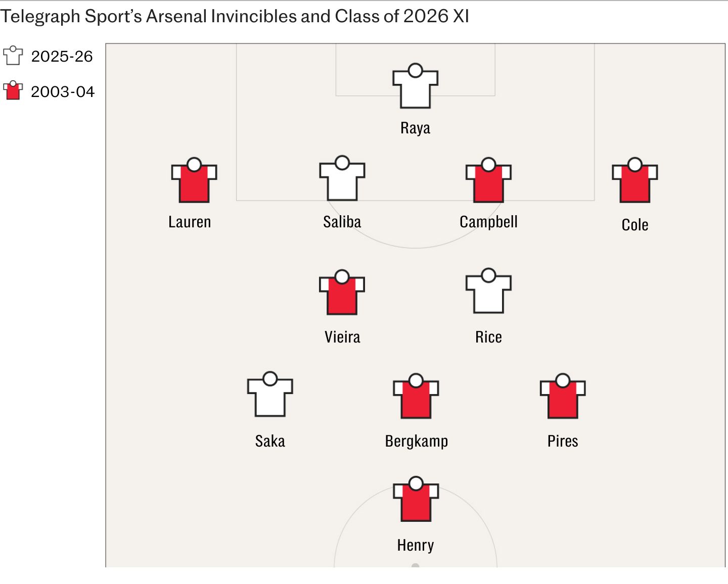This screenshot has width=728, height=584.
Task: Click the Bergkamp name label
Action: click(417, 441)
